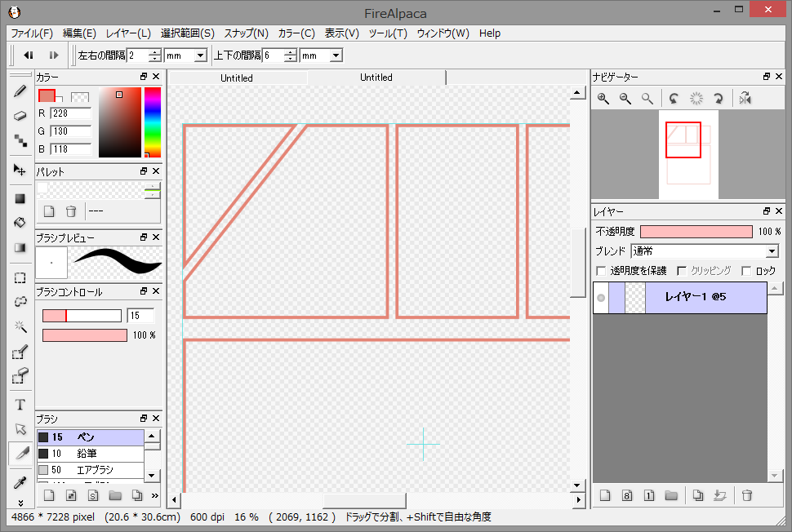The height and width of the screenshot is (532, 792).
Task: Add new palette color page icon
Action: (49, 211)
